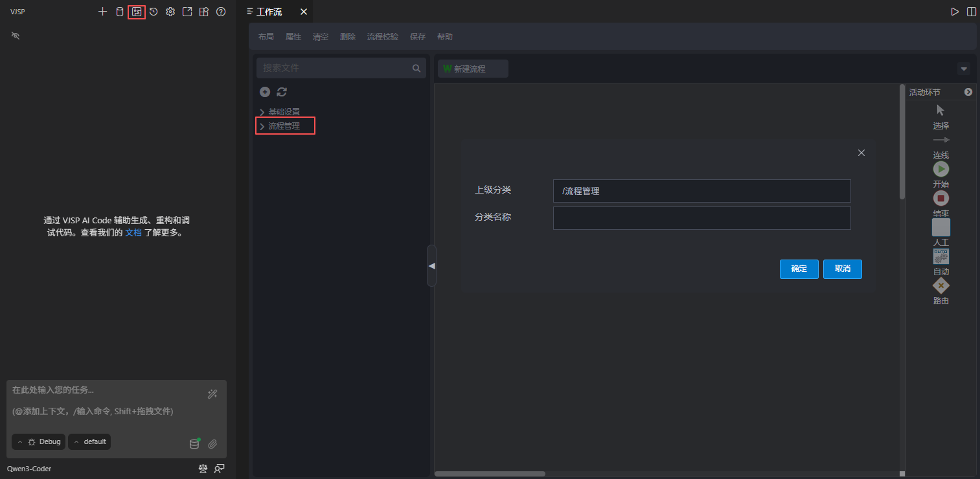Collapse the file panel with left arrow handle
980x479 pixels.
pos(431,265)
